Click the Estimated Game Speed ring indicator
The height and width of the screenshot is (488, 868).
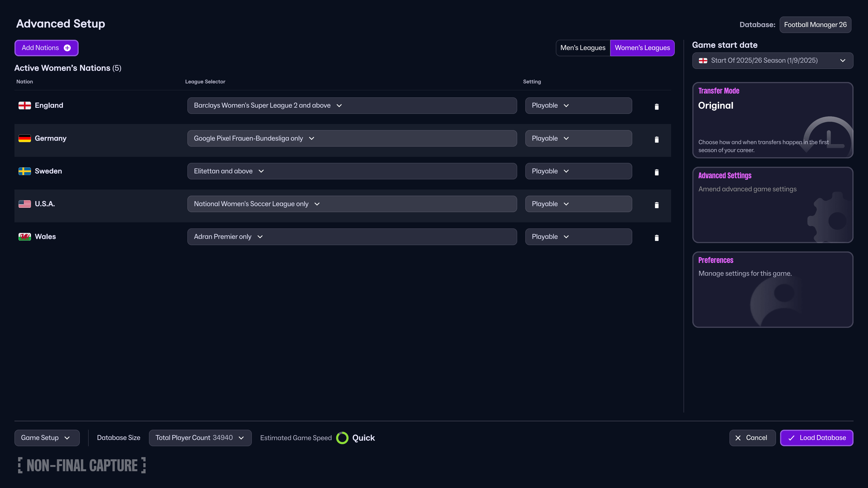pyautogui.click(x=342, y=438)
